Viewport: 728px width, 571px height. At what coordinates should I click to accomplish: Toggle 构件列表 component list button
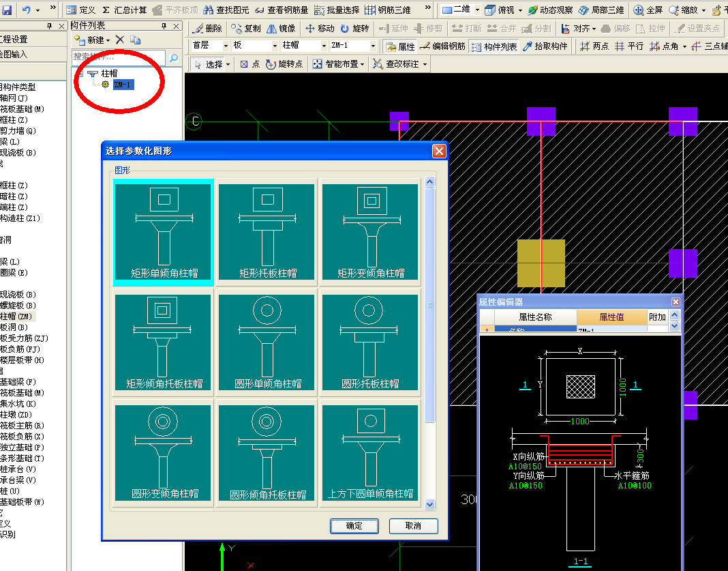494,46
